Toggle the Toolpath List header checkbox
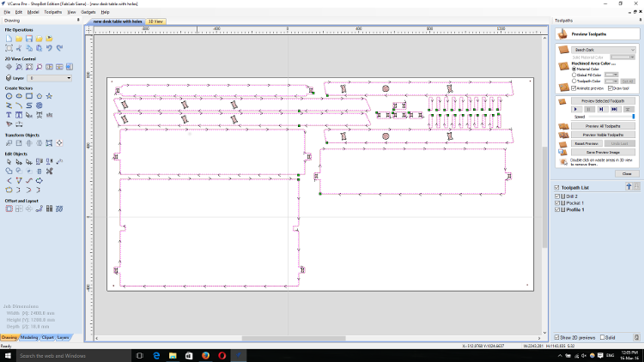Image resolution: width=644 pixels, height=362 pixels. [x=557, y=188]
